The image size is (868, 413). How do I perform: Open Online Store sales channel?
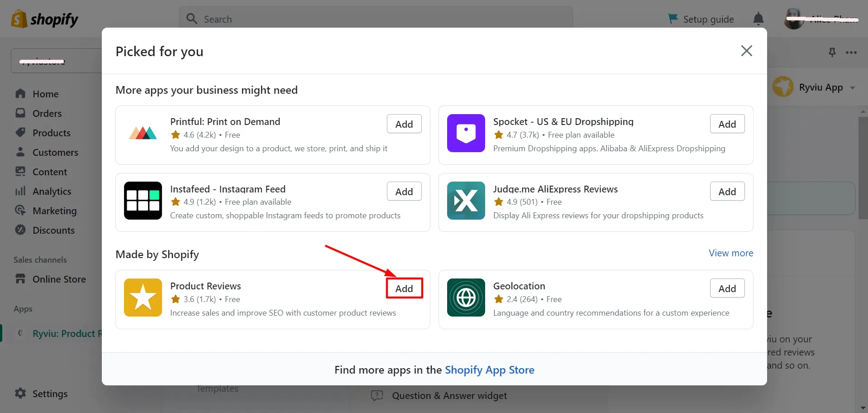pyautogui.click(x=59, y=279)
